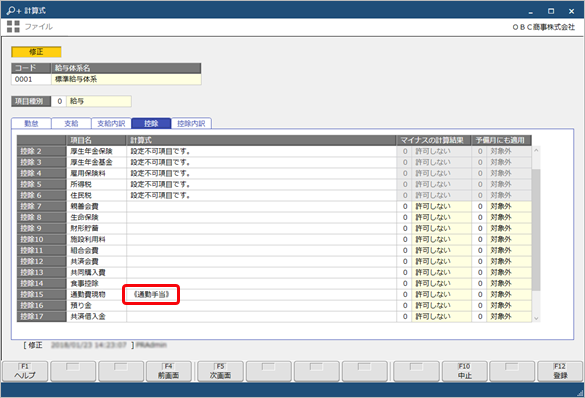Viewport: 585px width, 398px height.
Task: Switch to the 支給 tab
Action: [x=71, y=123]
